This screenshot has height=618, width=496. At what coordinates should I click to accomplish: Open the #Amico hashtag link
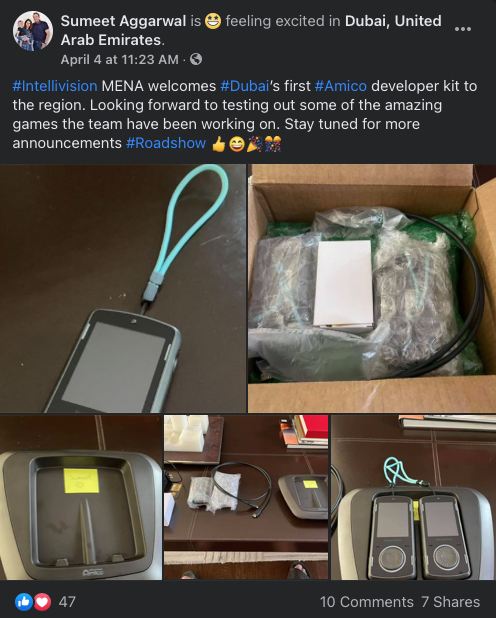pyautogui.click(x=341, y=86)
